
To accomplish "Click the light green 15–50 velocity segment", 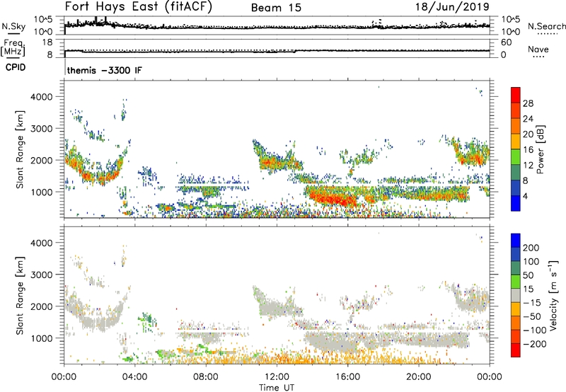I will [516, 282].
